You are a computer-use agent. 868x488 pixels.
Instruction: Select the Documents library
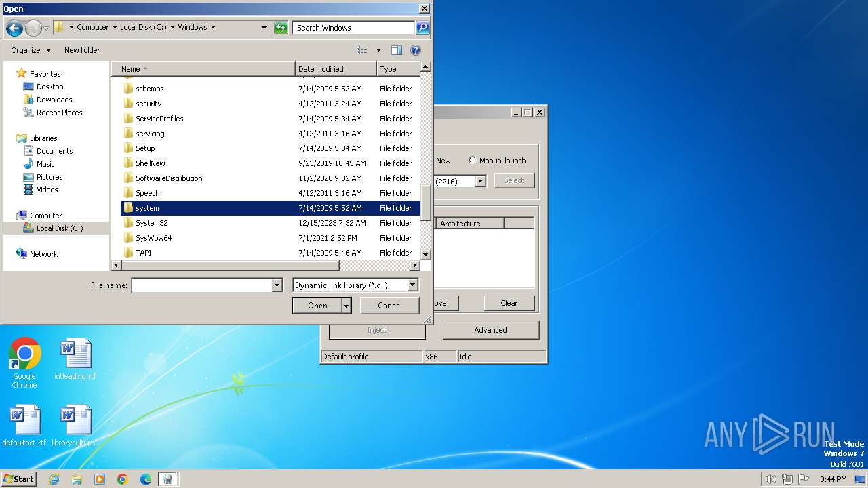54,151
